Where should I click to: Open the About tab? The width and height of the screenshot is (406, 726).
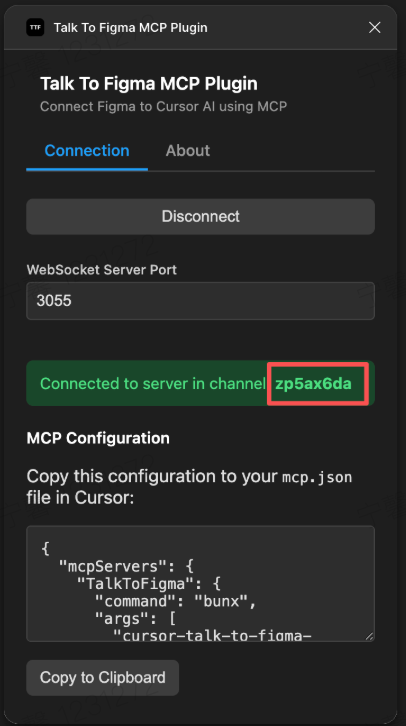187,150
